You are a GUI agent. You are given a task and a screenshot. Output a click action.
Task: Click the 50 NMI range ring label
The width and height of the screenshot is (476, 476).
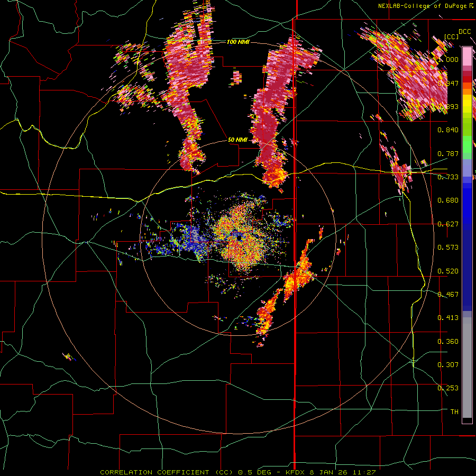pyautogui.click(x=237, y=140)
